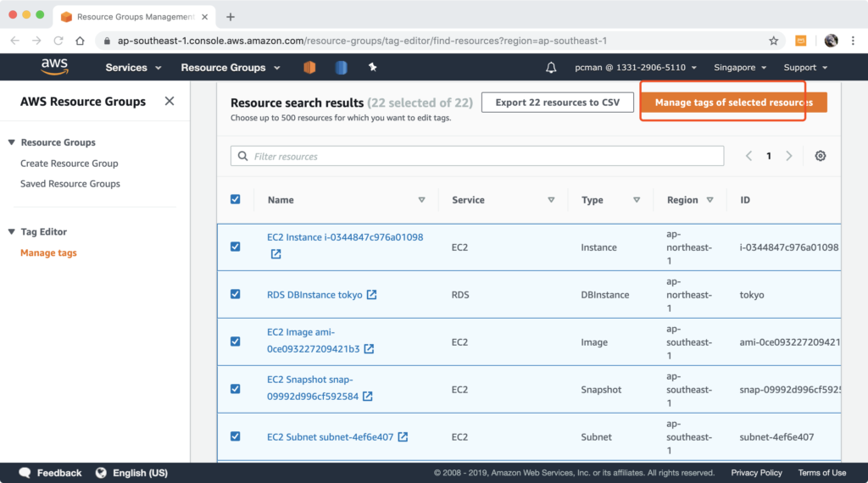The width and height of the screenshot is (868, 483).
Task: Reload the page
Action: pos(58,41)
